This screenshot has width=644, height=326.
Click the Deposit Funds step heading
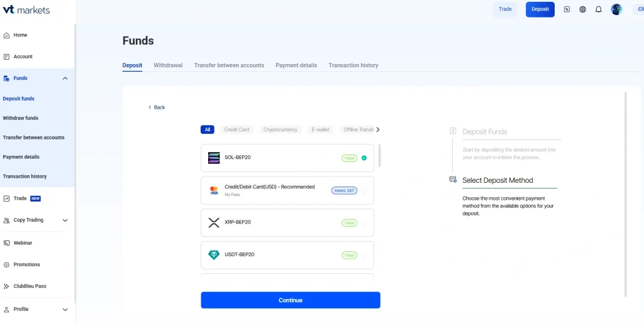click(x=485, y=132)
